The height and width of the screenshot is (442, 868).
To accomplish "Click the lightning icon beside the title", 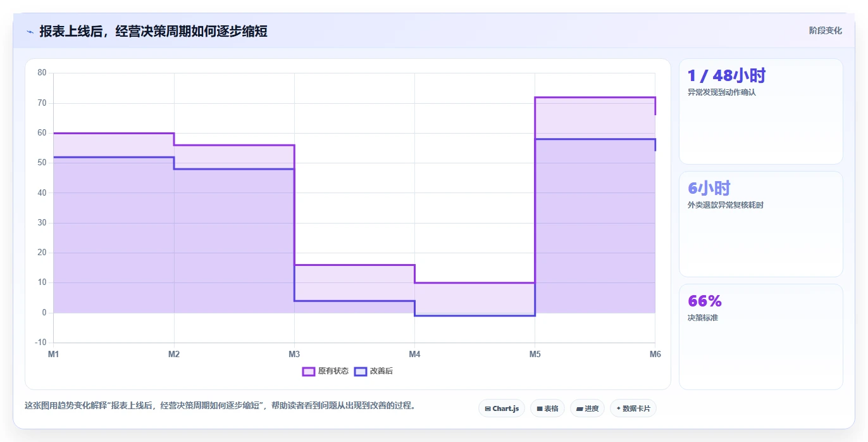I will point(30,31).
